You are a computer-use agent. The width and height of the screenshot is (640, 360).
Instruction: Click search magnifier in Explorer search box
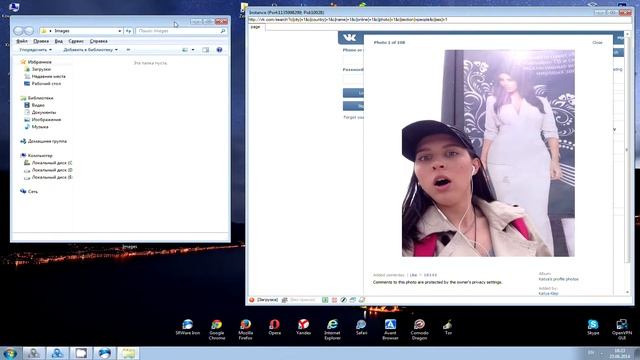tap(223, 31)
